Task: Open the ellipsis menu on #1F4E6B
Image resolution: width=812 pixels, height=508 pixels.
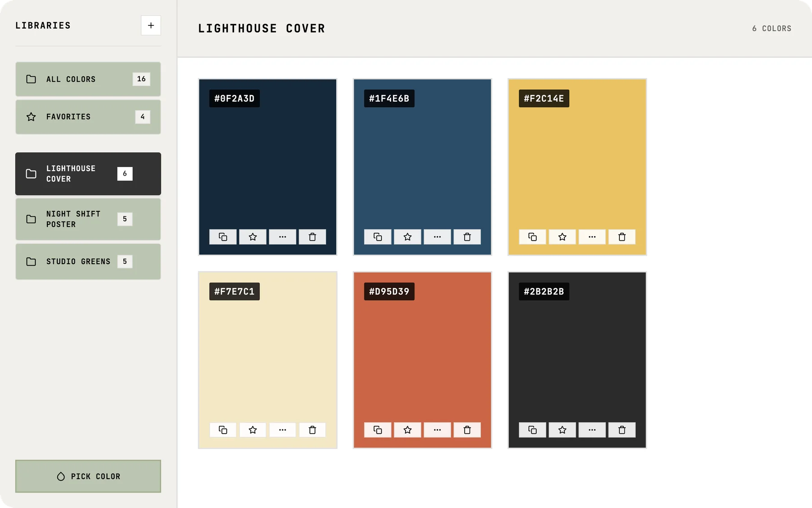Action: coord(437,237)
